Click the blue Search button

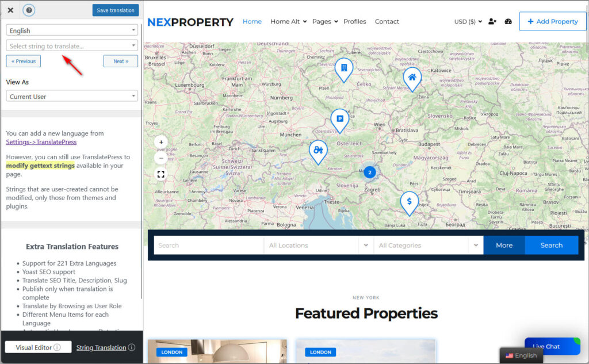(x=552, y=246)
